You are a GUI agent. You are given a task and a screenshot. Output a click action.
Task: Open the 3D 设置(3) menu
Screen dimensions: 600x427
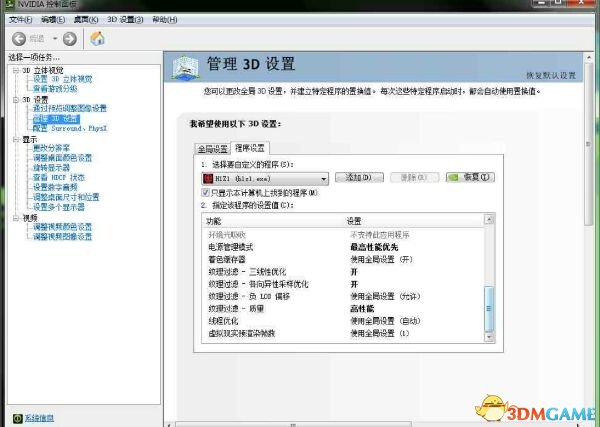tap(125, 20)
